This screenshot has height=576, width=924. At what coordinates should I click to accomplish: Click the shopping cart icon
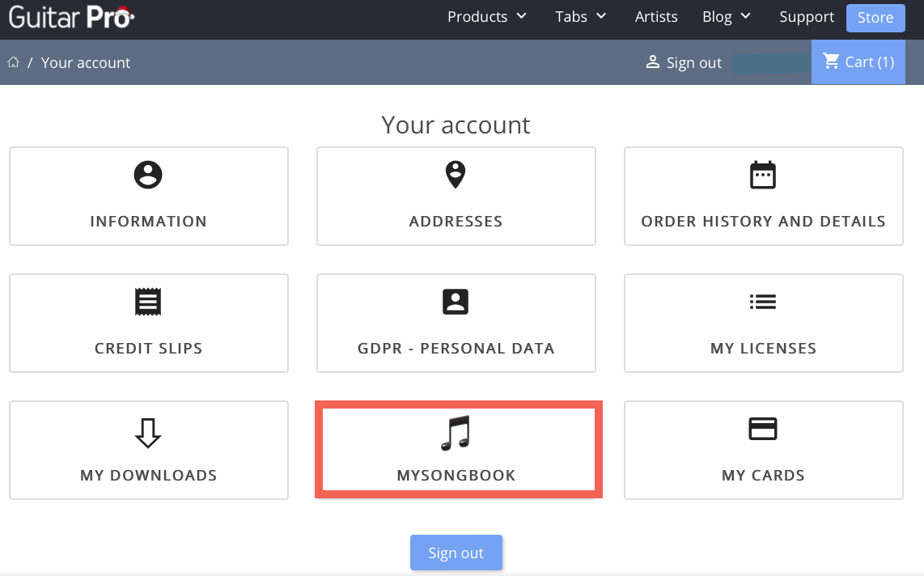coord(831,61)
